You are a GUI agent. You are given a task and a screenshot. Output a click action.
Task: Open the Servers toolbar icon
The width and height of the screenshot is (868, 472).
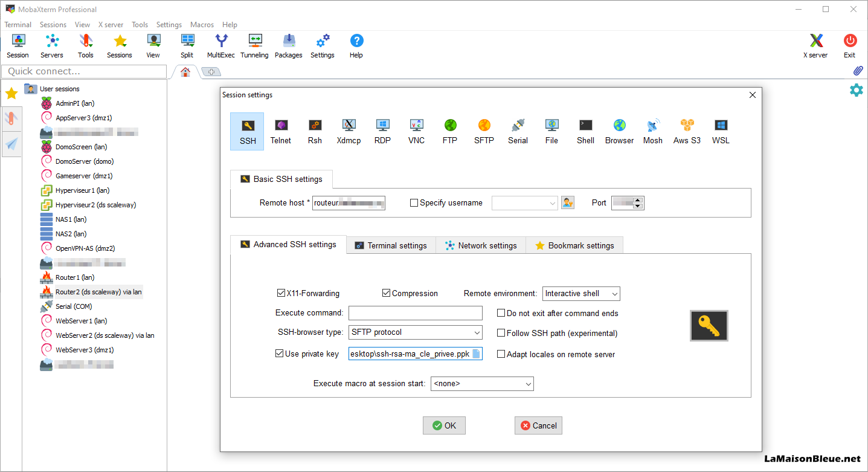pos(52,46)
